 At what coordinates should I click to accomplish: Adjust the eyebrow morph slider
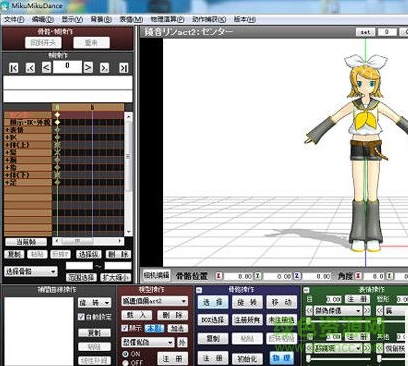point(338,359)
